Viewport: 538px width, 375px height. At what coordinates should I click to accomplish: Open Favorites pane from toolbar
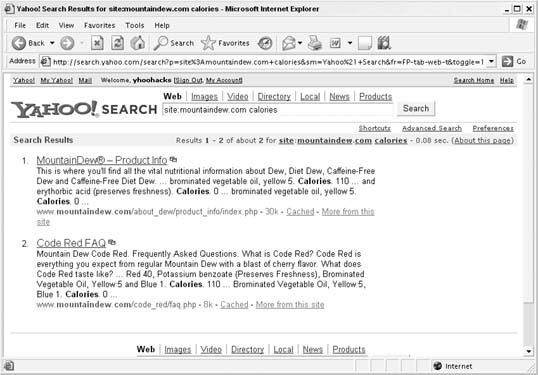pyautogui.click(x=225, y=43)
